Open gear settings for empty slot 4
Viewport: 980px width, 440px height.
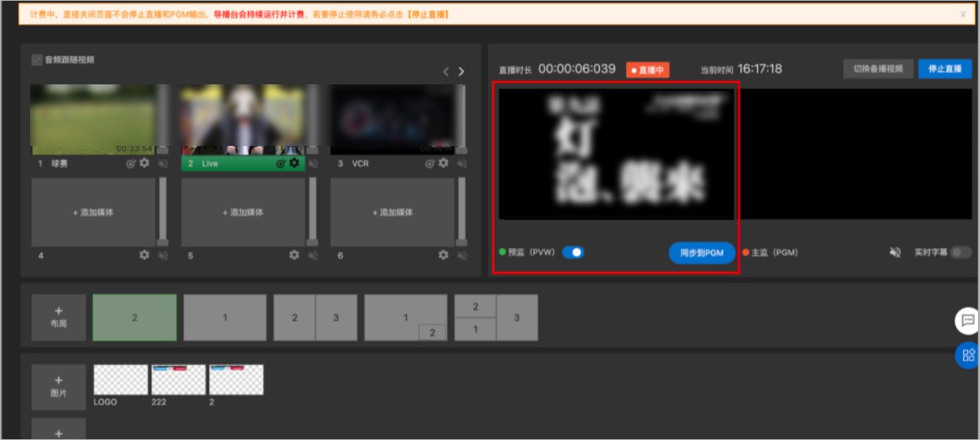145,254
